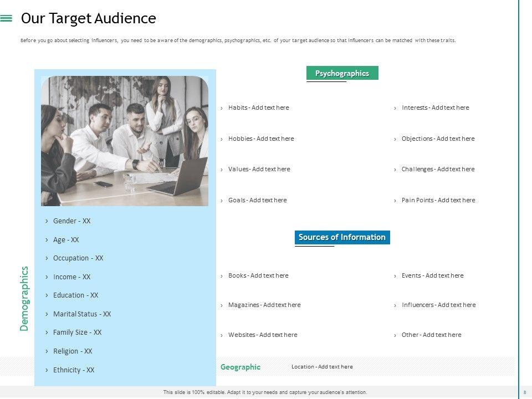Click the 'Influencers - Add text here' item
The width and height of the screenshot is (532, 399).
pos(438,305)
